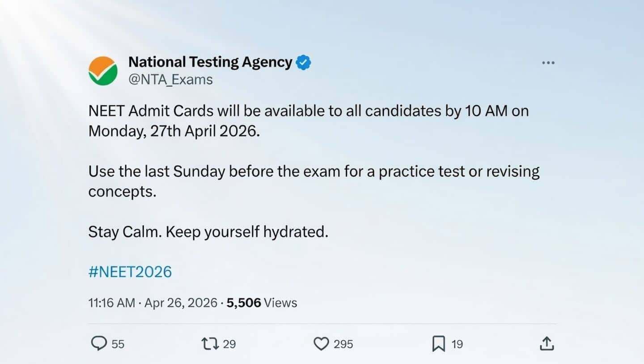This screenshot has height=364, width=644.
Task: Select the 5,506 Views analytics link
Action: tap(261, 303)
